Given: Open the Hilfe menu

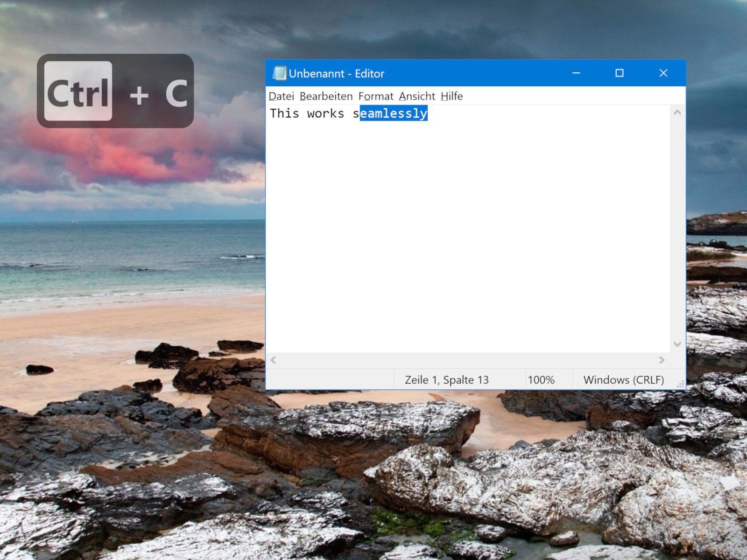Looking at the screenshot, I should point(451,96).
